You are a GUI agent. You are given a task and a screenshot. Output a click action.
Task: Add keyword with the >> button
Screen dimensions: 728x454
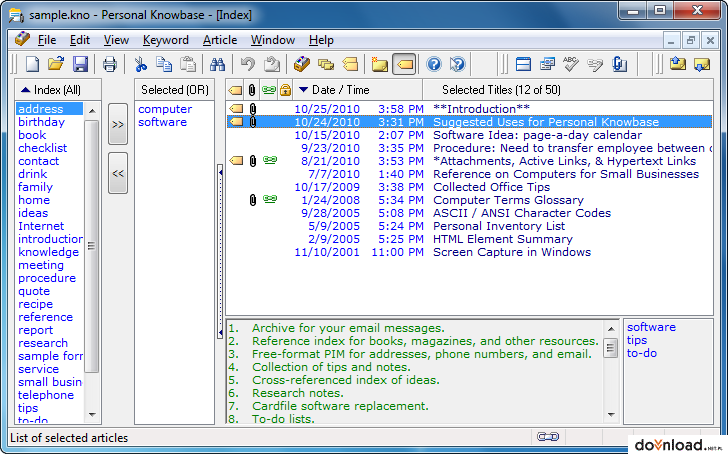[118, 124]
